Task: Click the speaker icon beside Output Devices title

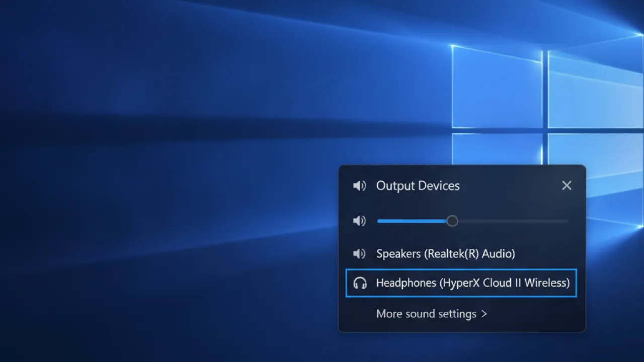Action: tap(359, 186)
